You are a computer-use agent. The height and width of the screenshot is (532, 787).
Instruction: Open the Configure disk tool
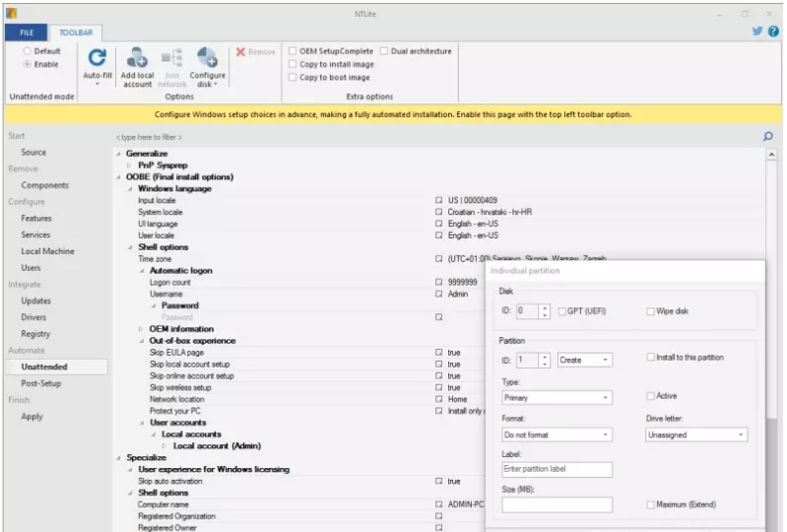pos(207,58)
